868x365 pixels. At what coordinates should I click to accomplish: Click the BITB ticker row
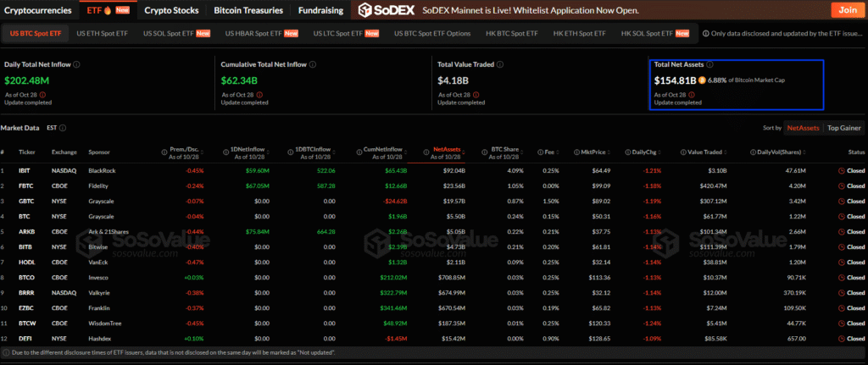pyautogui.click(x=434, y=246)
